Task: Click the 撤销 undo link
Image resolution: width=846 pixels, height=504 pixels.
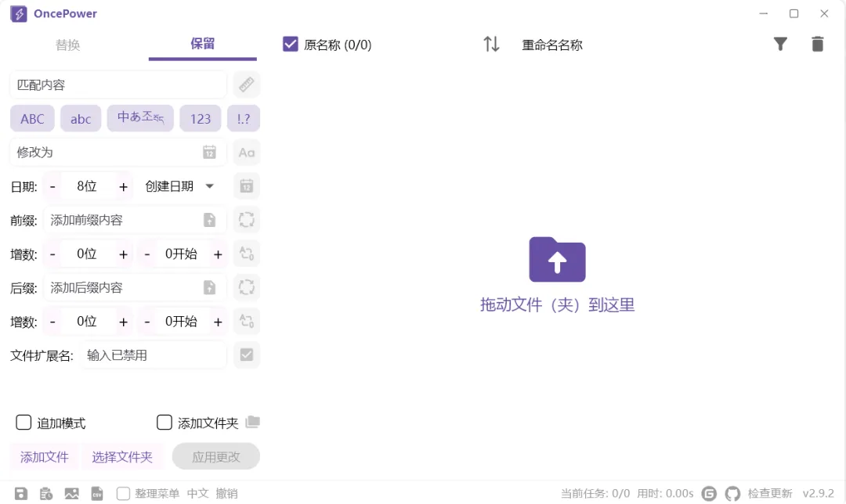Action: pos(226,493)
